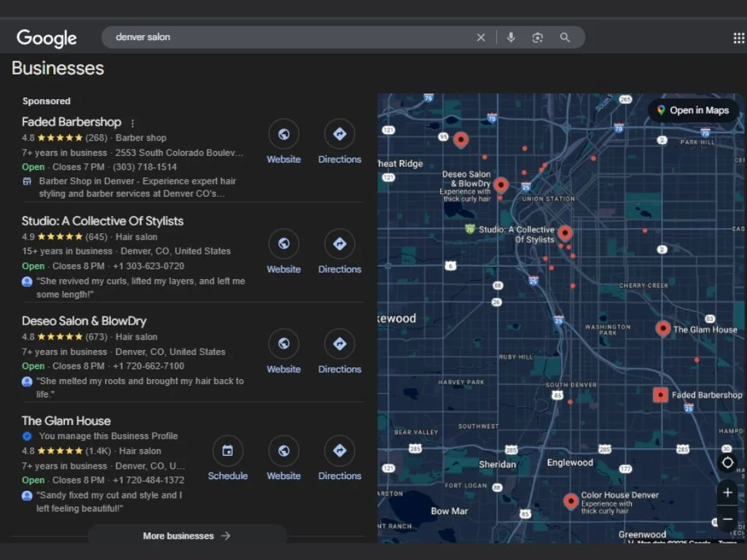Open Faded Barbershop listing title
Viewport: 747px width, 560px height.
pyautogui.click(x=71, y=122)
